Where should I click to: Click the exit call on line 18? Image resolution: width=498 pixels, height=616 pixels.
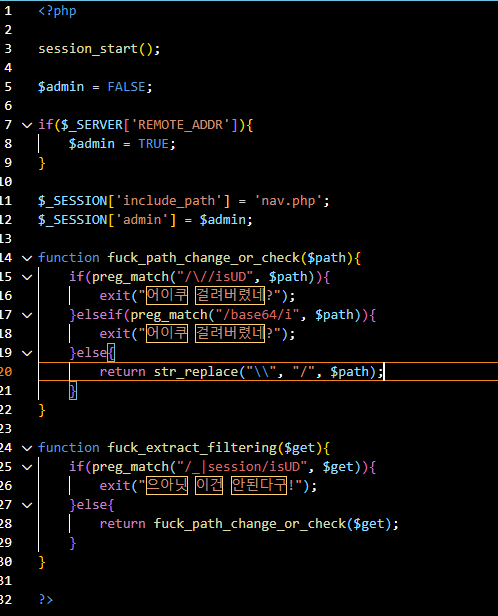pos(115,334)
